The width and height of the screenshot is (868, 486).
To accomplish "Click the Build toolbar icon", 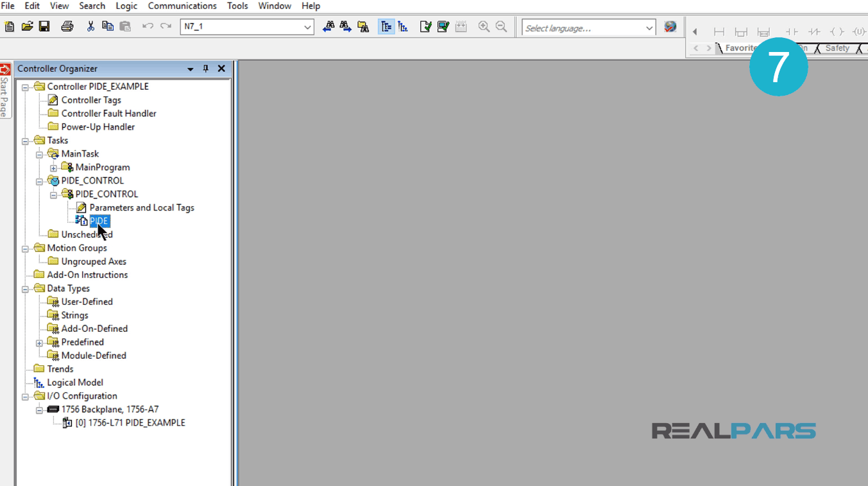I will (461, 27).
